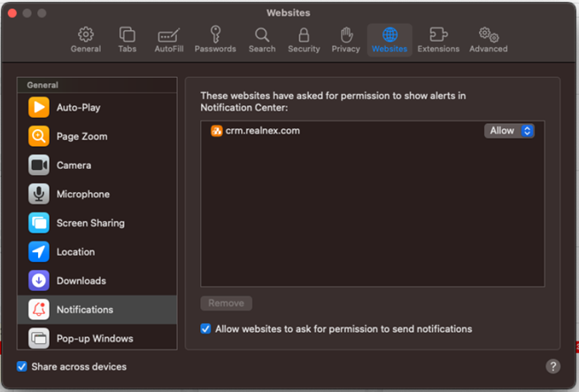Viewport: 579px width, 392px height.
Task: Select Page Zoom in the sidebar
Action: (x=81, y=136)
